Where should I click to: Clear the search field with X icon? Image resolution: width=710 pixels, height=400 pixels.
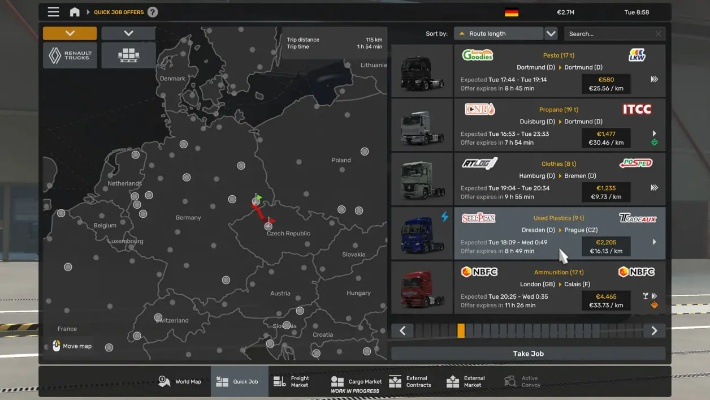pyautogui.click(x=657, y=33)
